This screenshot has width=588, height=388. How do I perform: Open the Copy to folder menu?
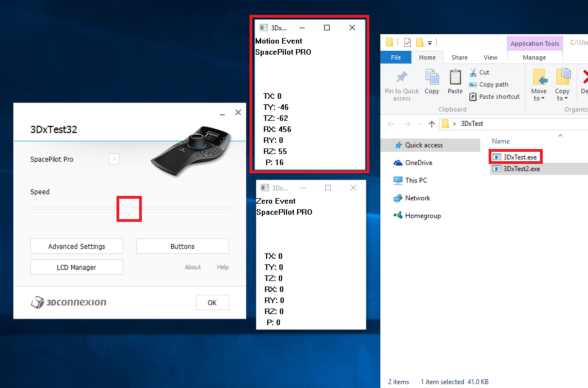[562, 85]
